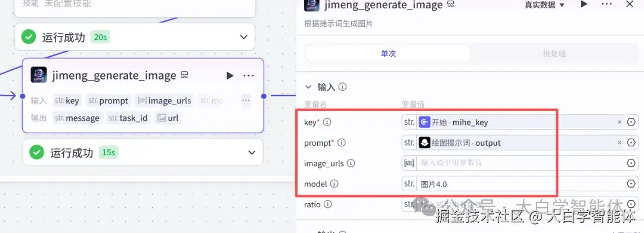Click the LLM node icon in prompt value
This screenshot has width=644, height=233.
425,143
